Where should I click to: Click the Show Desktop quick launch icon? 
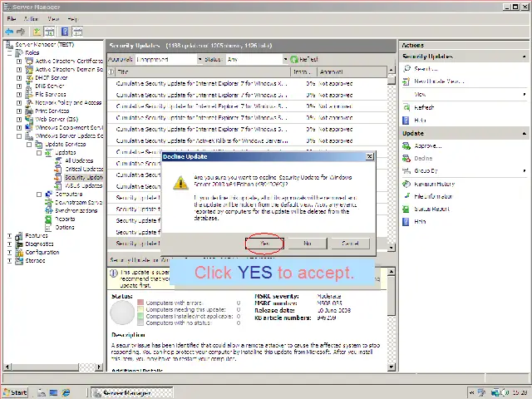point(53,393)
